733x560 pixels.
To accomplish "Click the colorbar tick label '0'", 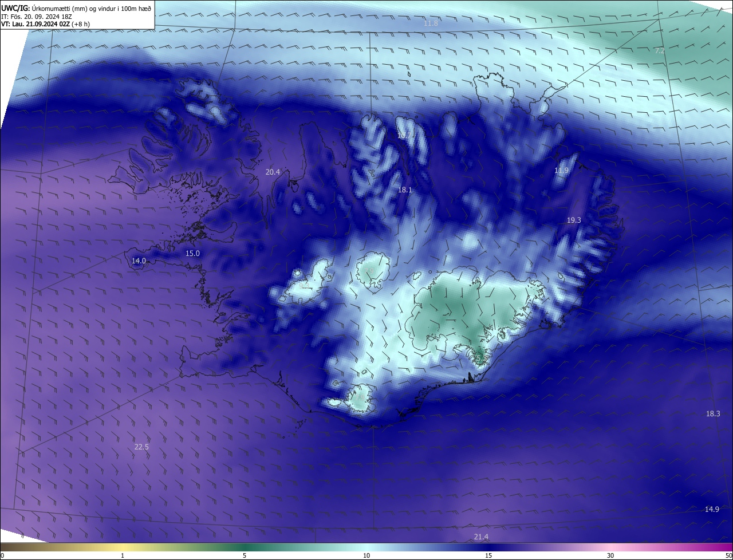I will [2, 555].
